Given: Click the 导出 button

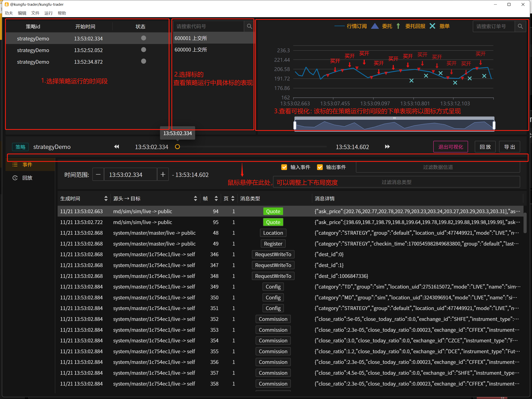Looking at the screenshot, I should pyautogui.click(x=509, y=147).
